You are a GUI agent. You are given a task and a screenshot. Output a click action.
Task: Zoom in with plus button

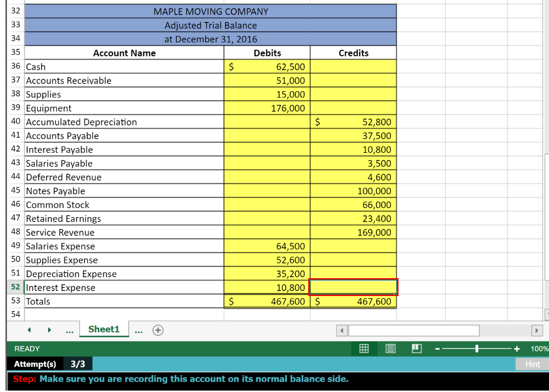pos(517,349)
